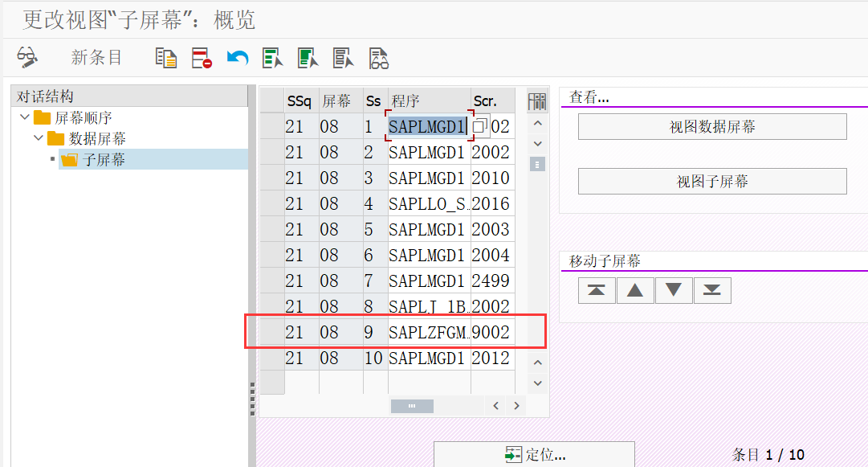
Task: Click the F4 value help icon beside SAPLMGD1
Action: tap(480, 125)
